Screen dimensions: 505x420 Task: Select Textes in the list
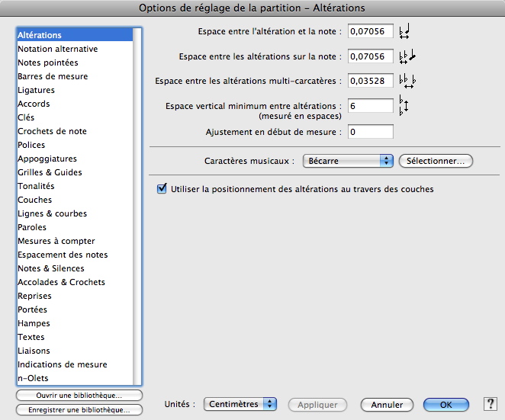[x=75, y=337]
